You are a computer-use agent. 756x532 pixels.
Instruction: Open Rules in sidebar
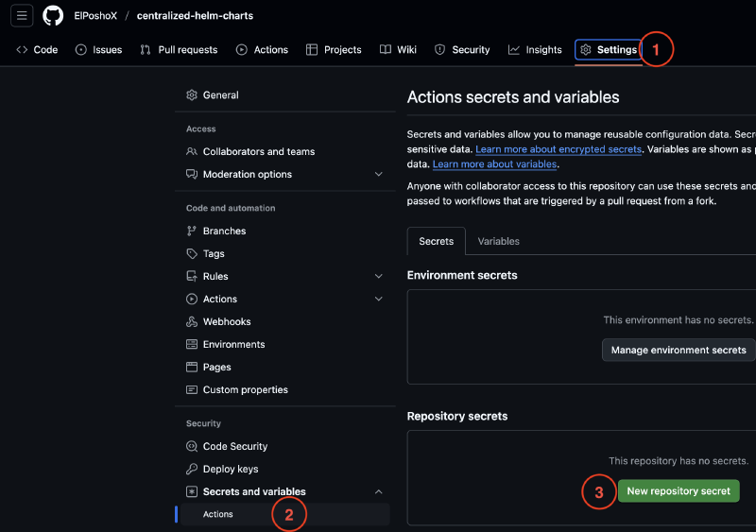coord(285,276)
